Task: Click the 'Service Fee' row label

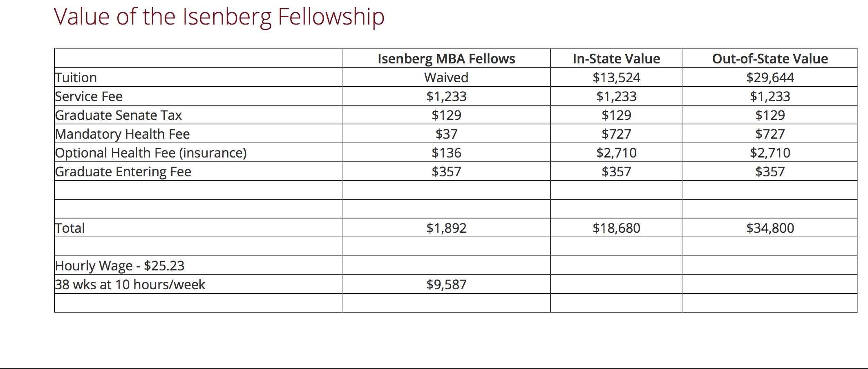Action: click(89, 97)
